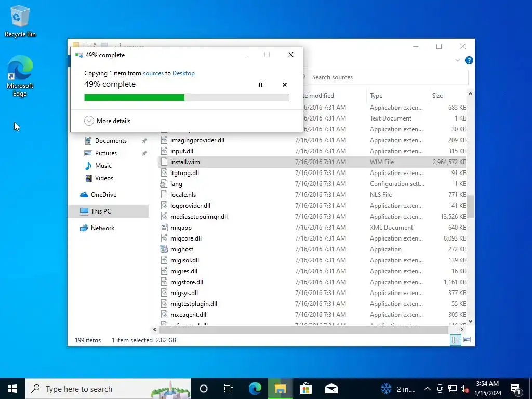The width and height of the screenshot is (532, 399).
Task: Select the lang configuration file icon
Action: (x=164, y=184)
